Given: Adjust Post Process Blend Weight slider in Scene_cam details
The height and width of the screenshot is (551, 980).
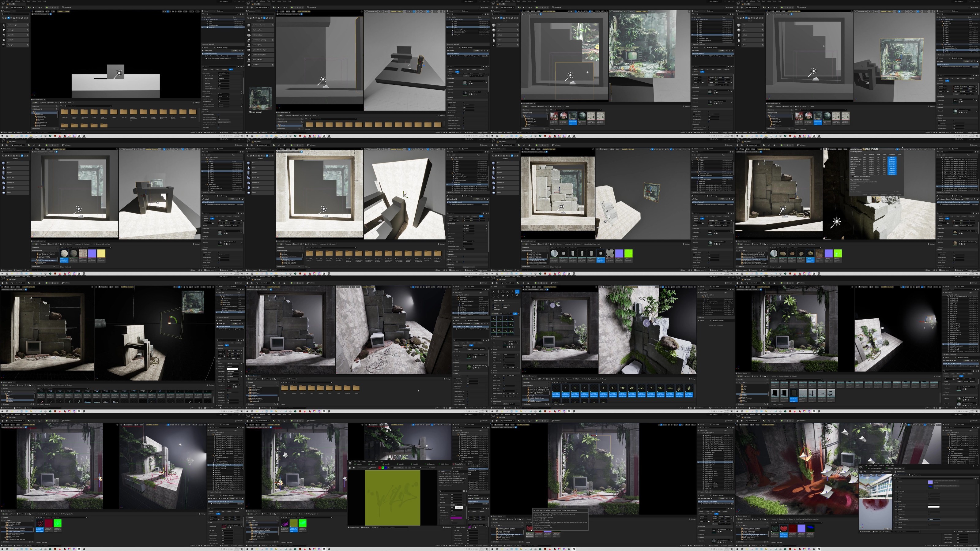Looking at the screenshot, I should tap(224, 120).
